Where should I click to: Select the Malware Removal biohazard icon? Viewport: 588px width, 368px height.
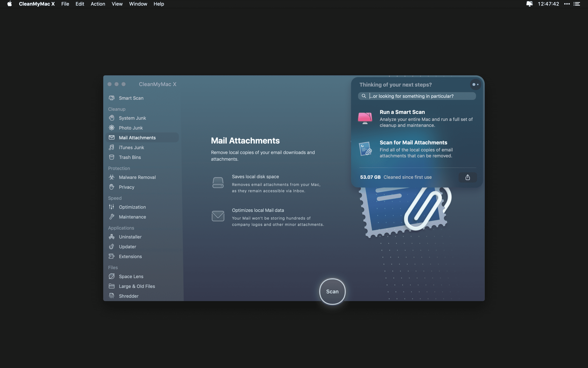[112, 177]
